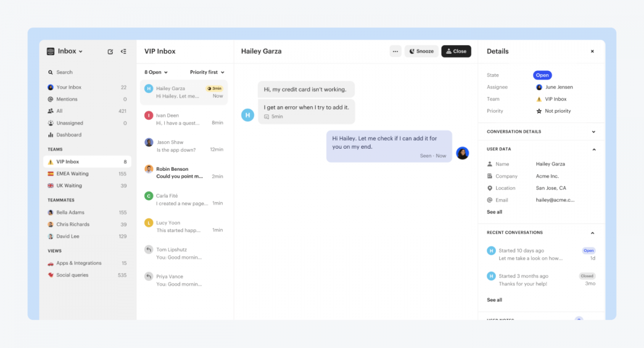
Task: Open the compose new conversation icon
Action: click(110, 51)
